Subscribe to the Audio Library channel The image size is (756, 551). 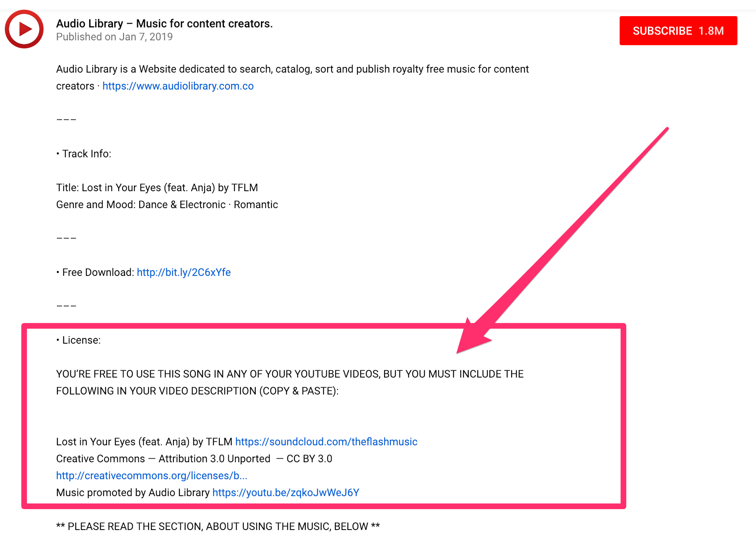678,31
